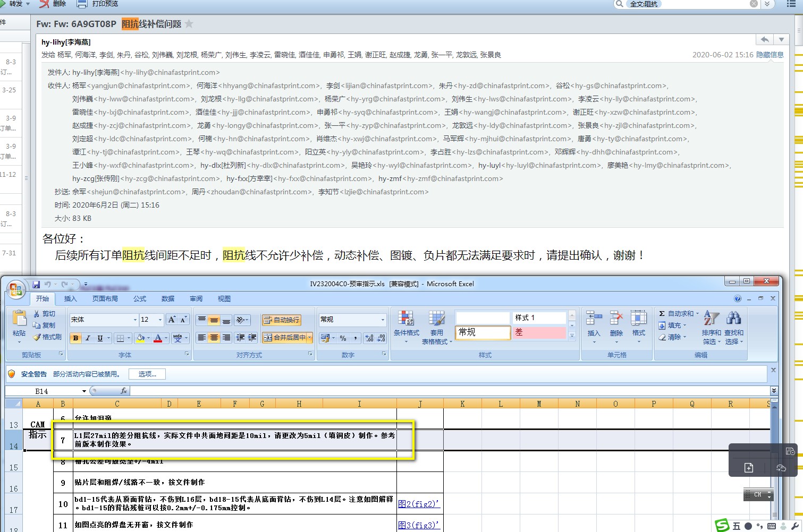Click the align text left icon

(201, 338)
